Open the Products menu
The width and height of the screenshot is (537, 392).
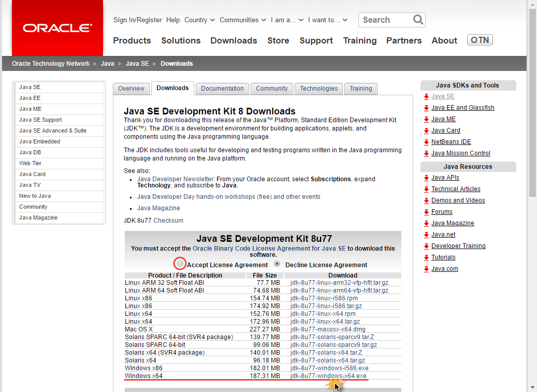pos(132,40)
